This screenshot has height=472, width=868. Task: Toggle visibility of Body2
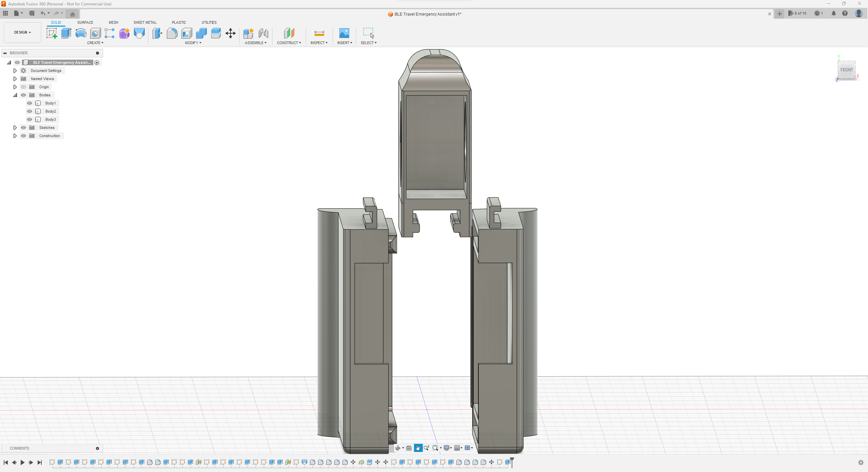pyautogui.click(x=29, y=111)
